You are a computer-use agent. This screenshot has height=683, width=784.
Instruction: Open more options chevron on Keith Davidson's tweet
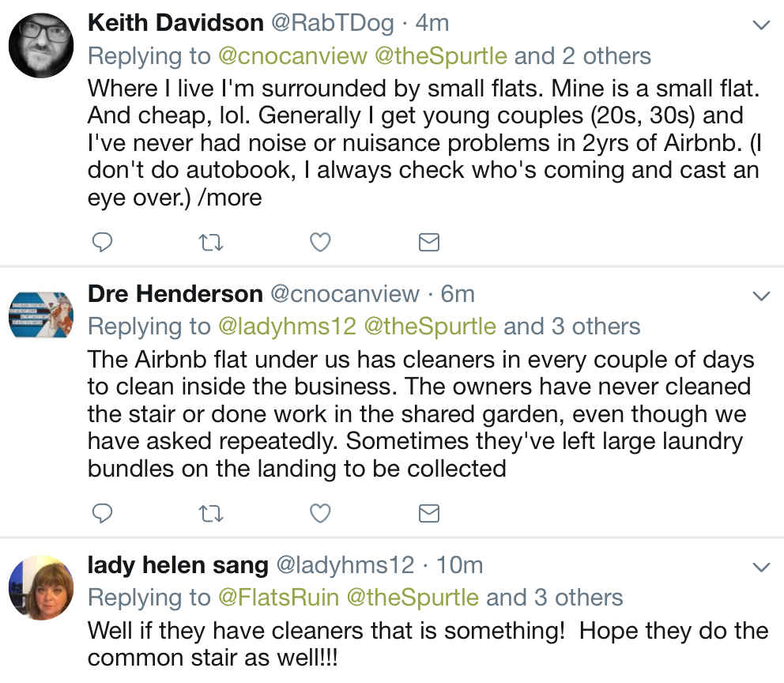(x=760, y=25)
